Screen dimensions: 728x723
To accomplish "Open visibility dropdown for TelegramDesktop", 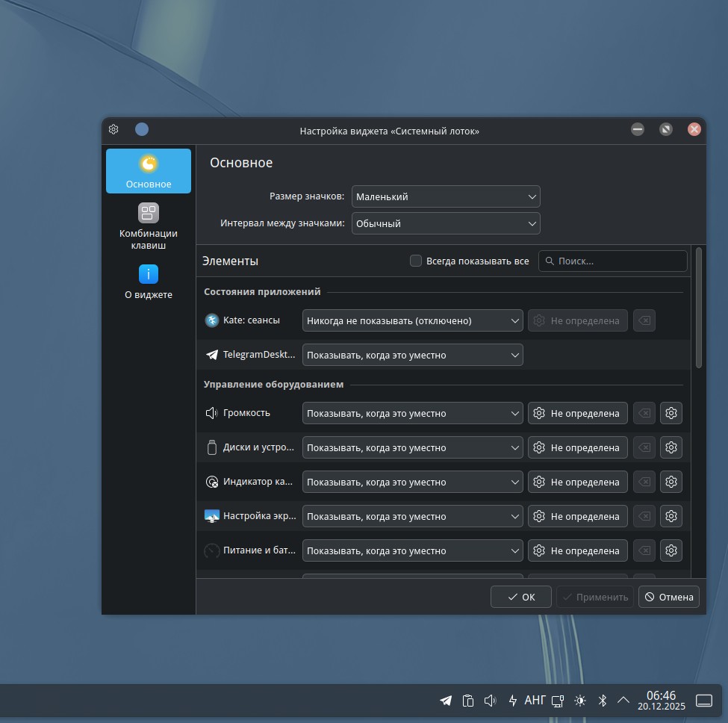I will tap(413, 355).
